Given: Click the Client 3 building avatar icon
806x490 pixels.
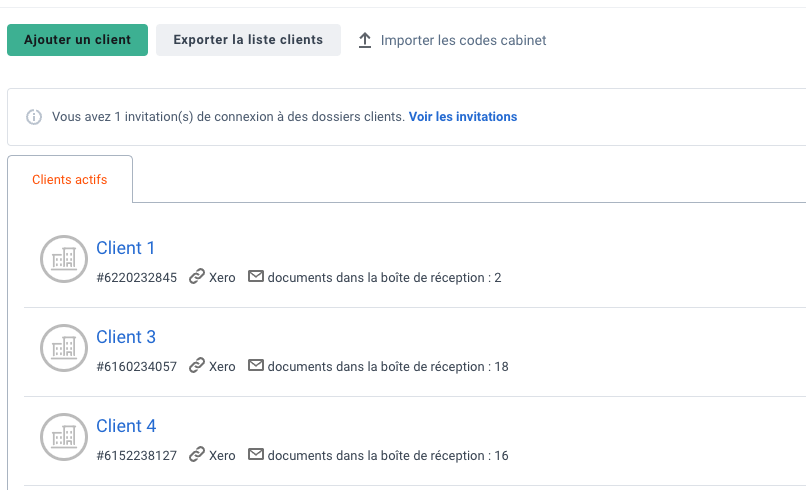Looking at the screenshot, I should (x=64, y=348).
